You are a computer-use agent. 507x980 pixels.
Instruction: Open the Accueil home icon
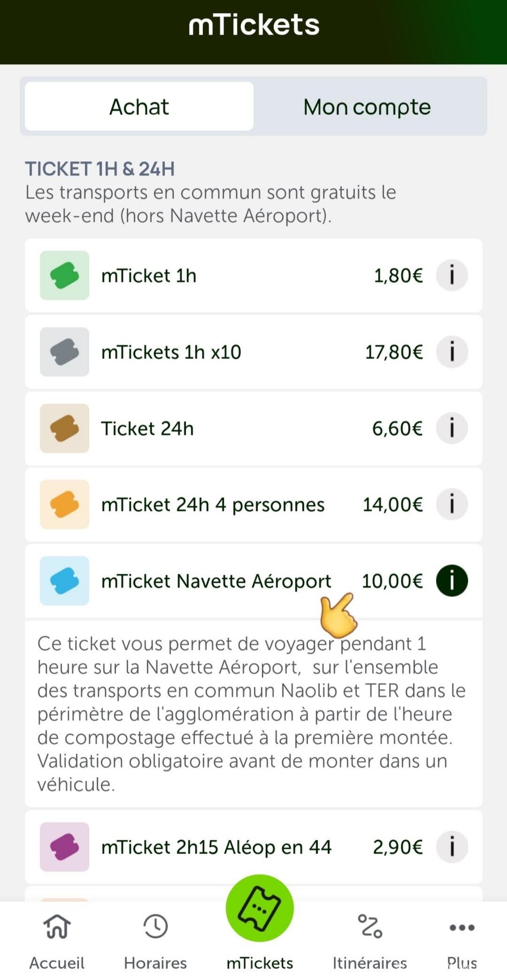(x=57, y=927)
